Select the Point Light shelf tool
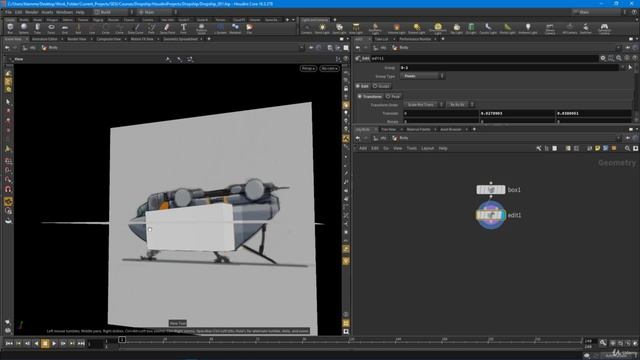 [322, 28]
